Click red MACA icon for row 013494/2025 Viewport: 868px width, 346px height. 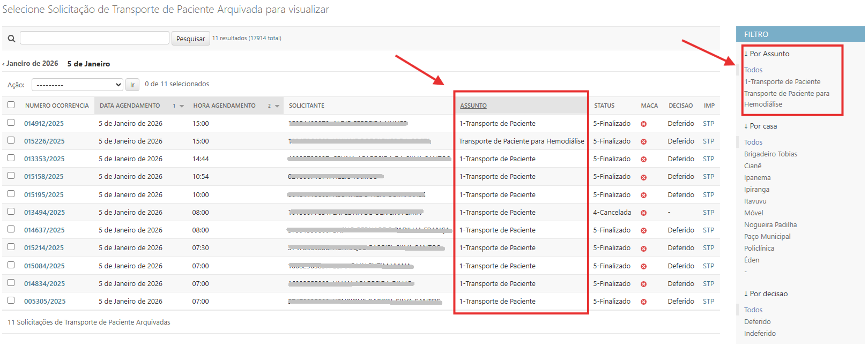pyautogui.click(x=643, y=213)
